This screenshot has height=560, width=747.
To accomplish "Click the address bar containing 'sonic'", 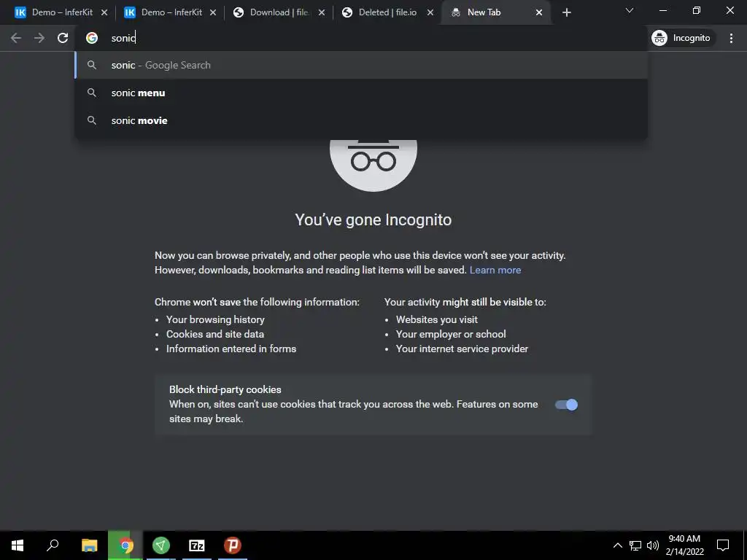I will coord(360,38).
